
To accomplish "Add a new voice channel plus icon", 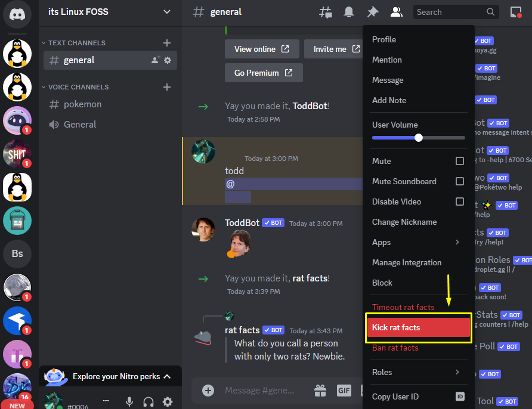I will point(166,87).
